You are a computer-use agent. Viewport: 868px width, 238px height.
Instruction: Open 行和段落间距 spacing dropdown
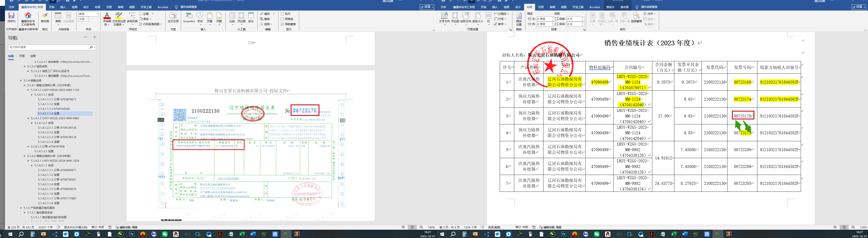[151, 24]
